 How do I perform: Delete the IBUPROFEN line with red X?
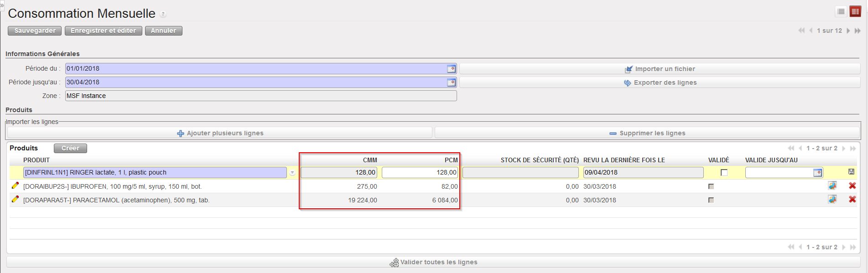(x=852, y=186)
